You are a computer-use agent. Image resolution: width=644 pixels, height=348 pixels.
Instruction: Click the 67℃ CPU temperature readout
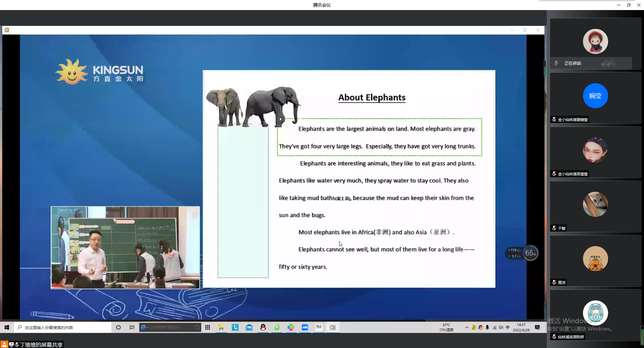click(x=446, y=327)
